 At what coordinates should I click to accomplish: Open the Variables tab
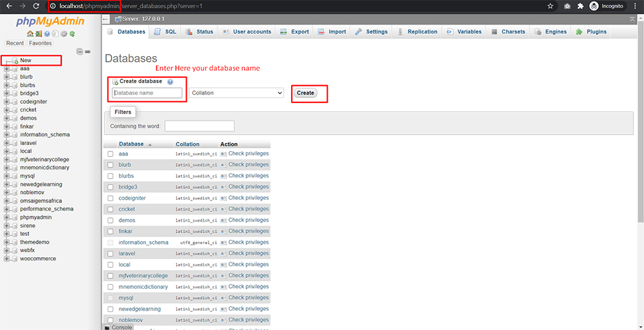coord(464,32)
